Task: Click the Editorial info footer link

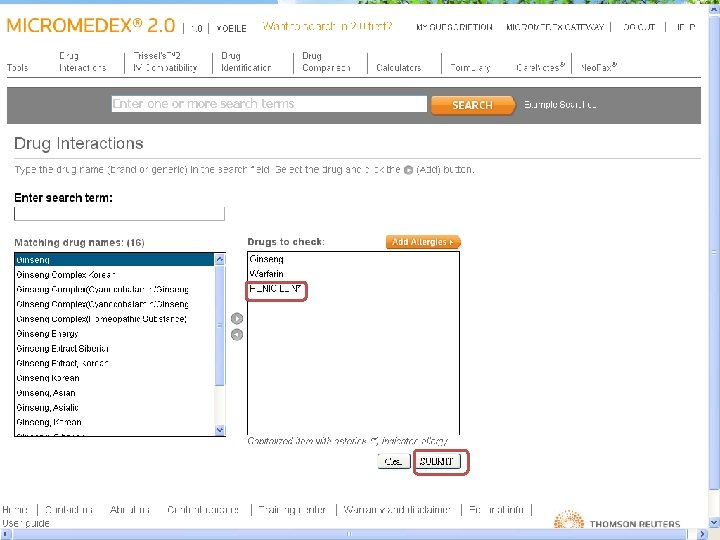Action: tap(496, 510)
